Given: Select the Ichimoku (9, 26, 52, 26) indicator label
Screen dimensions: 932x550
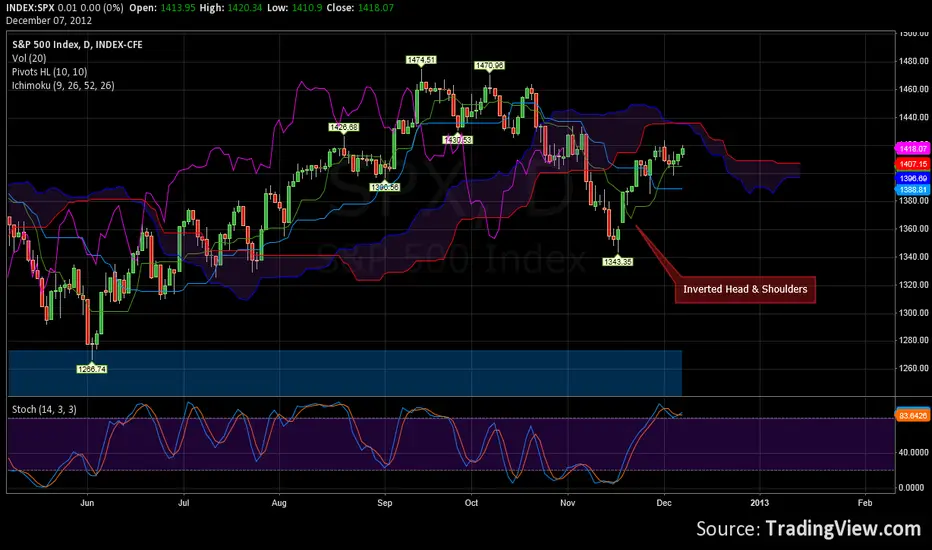Looking at the screenshot, I should (63, 86).
